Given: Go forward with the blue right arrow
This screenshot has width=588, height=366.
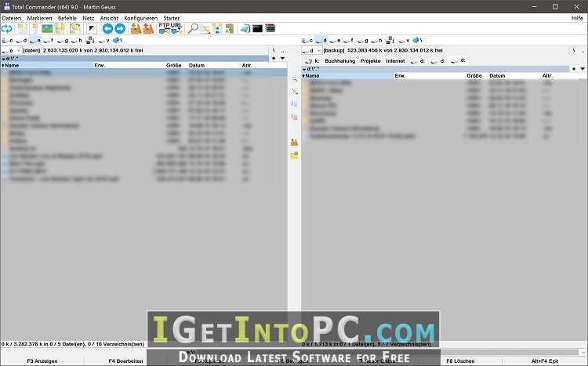Looking at the screenshot, I should (x=120, y=28).
